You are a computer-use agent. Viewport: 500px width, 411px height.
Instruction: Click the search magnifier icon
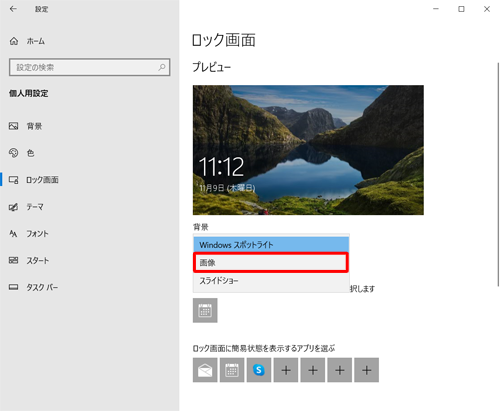coord(162,67)
